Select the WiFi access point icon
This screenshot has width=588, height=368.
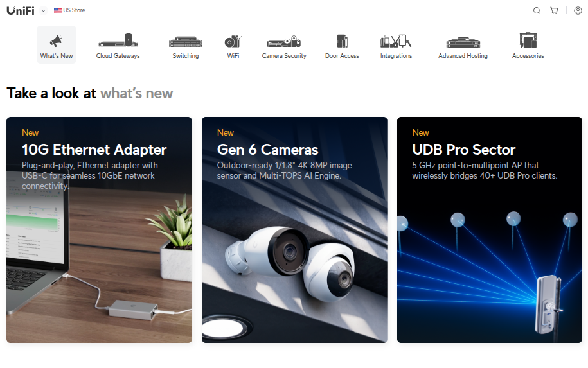[x=233, y=41]
